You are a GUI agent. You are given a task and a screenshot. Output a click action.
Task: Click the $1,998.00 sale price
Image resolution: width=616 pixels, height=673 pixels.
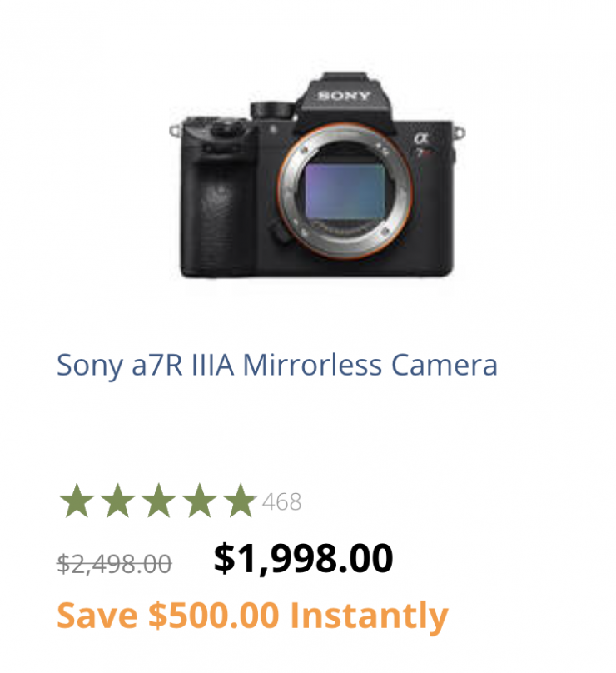click(303, 558)
